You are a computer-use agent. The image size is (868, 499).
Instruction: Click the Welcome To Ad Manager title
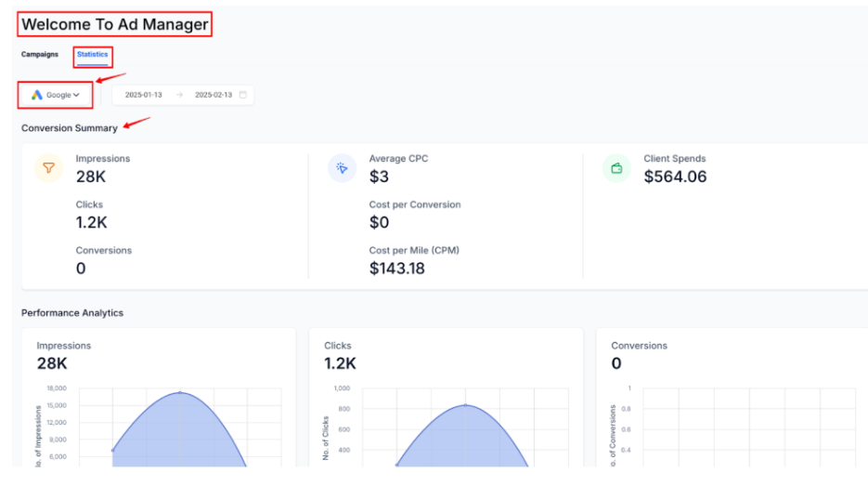coord(115,25)
